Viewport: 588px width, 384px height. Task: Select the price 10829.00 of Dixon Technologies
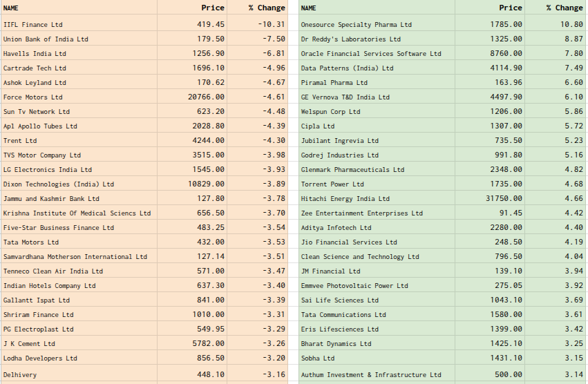click(207, 184)
